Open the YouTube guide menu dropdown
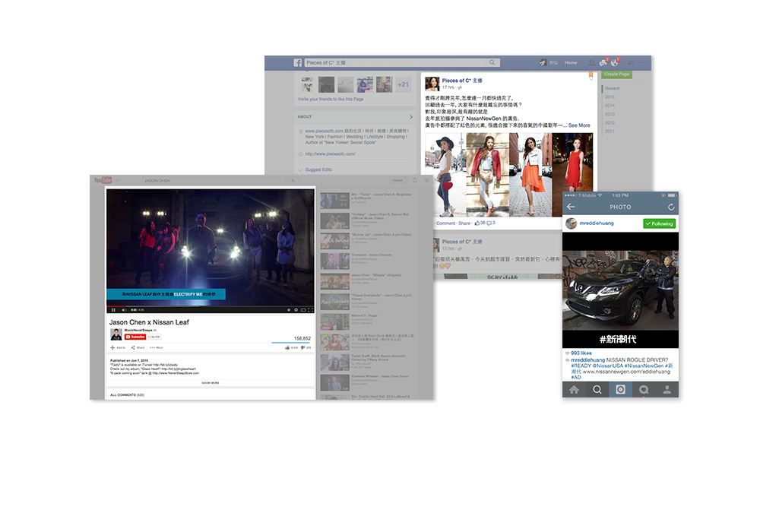 [118, 180]
